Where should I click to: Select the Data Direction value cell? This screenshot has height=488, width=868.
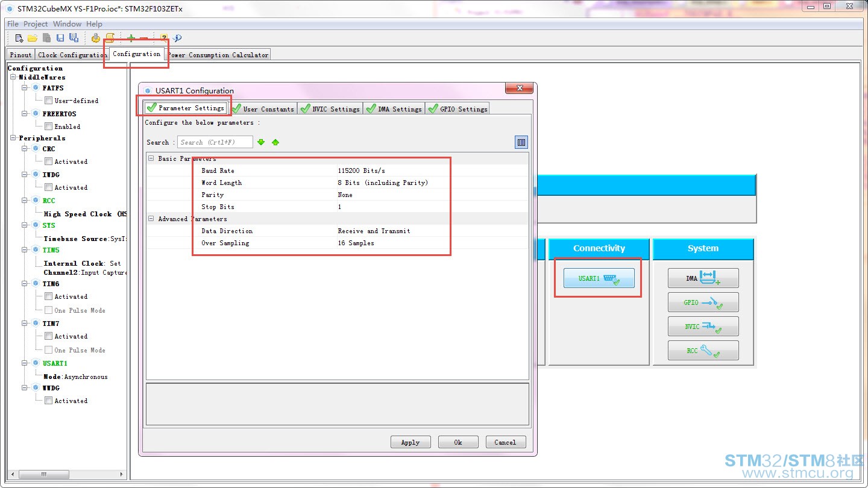point(433,231)
